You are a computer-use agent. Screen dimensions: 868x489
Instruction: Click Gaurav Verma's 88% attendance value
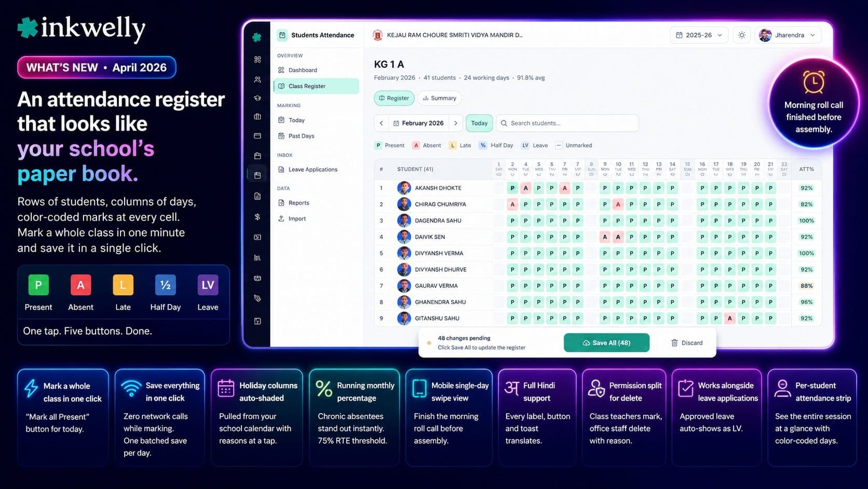806,286
